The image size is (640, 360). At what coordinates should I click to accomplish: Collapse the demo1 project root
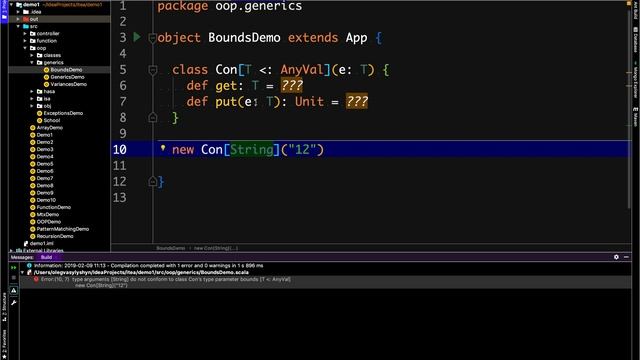tap(11, 4)
